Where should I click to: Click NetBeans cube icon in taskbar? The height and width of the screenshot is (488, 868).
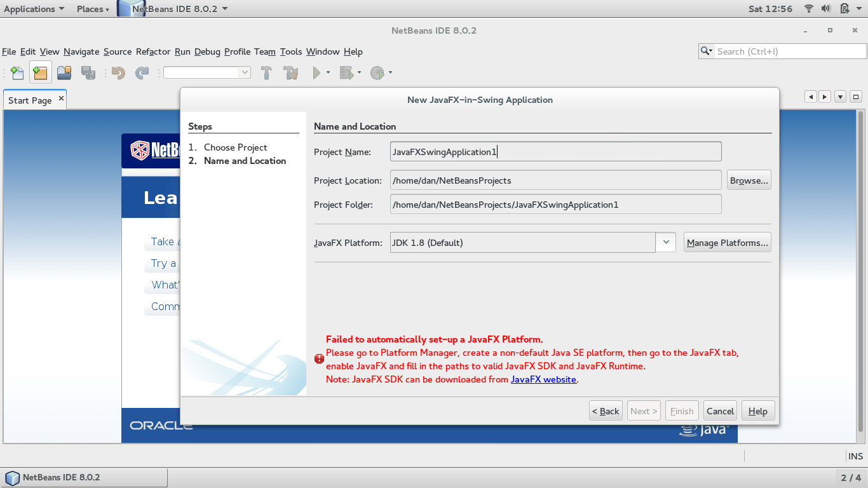(12, 477)
